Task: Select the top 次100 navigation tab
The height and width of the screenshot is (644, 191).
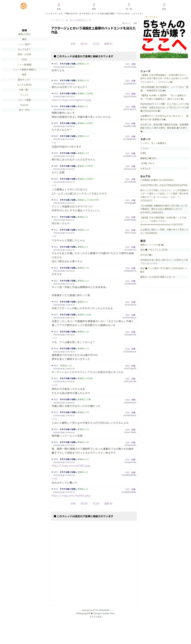Action: click(96, 44)
